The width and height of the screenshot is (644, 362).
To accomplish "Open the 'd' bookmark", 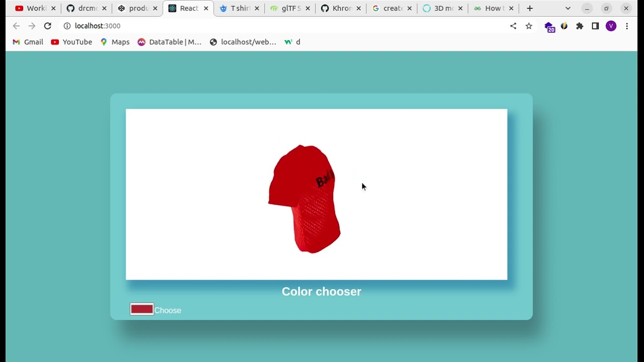I will pos(292,42).
